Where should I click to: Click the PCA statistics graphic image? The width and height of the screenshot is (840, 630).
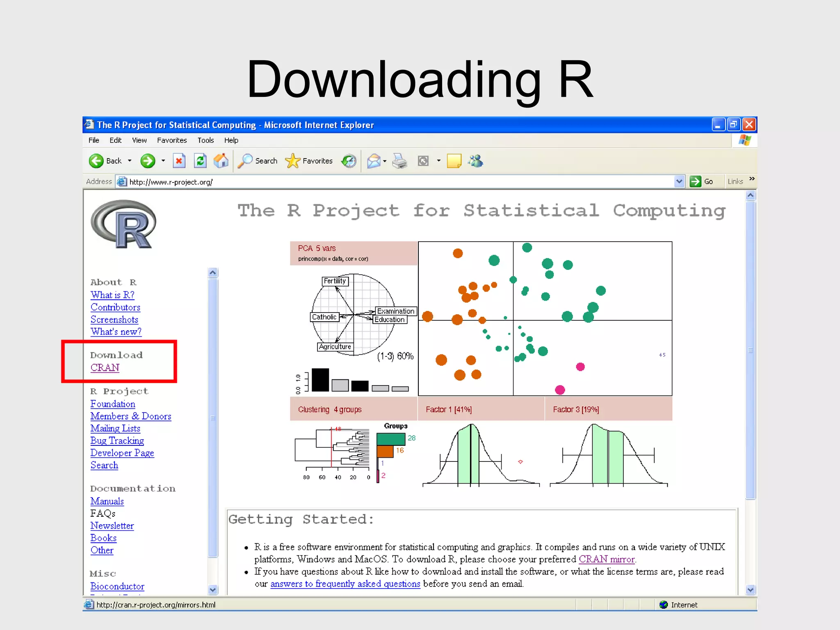tap(481, 364)
